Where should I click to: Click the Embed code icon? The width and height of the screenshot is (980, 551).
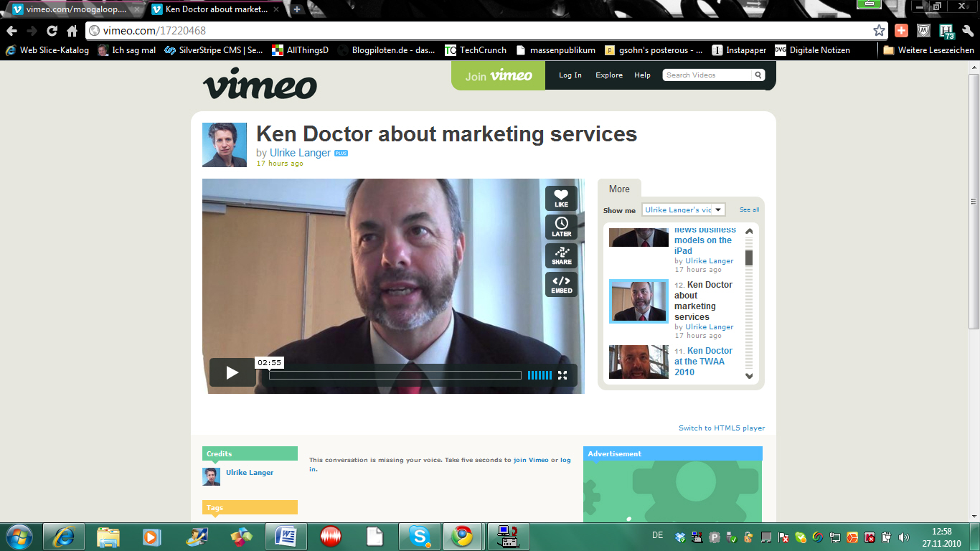pos(561,284)
